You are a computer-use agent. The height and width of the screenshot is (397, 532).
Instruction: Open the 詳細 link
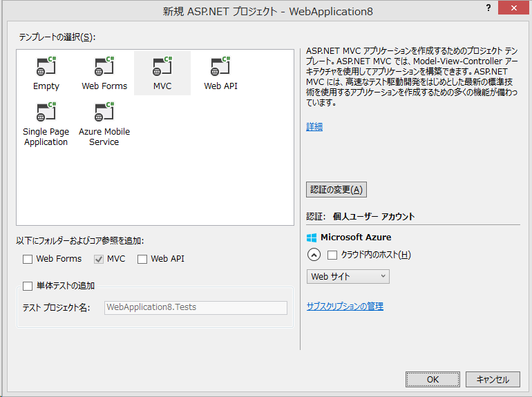point(314,127)
